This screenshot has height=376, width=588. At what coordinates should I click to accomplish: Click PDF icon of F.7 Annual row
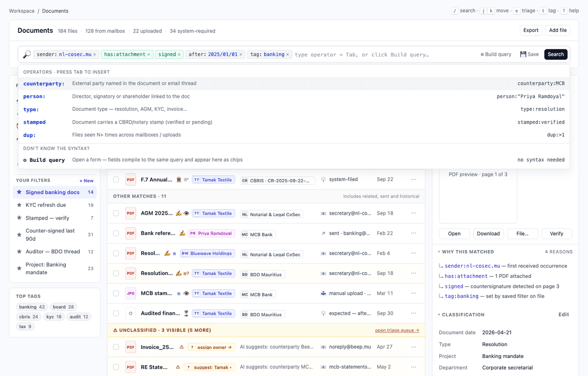130,179
